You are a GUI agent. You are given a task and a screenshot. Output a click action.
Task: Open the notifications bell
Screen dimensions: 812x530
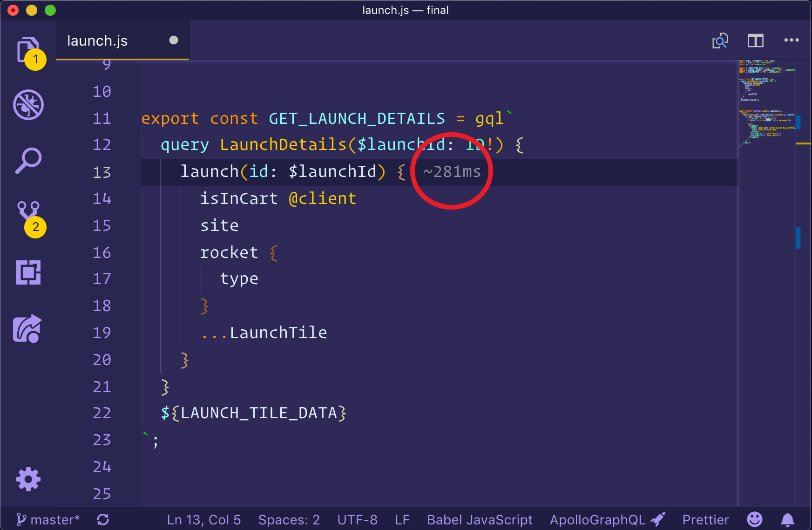(x=787, y=519)
